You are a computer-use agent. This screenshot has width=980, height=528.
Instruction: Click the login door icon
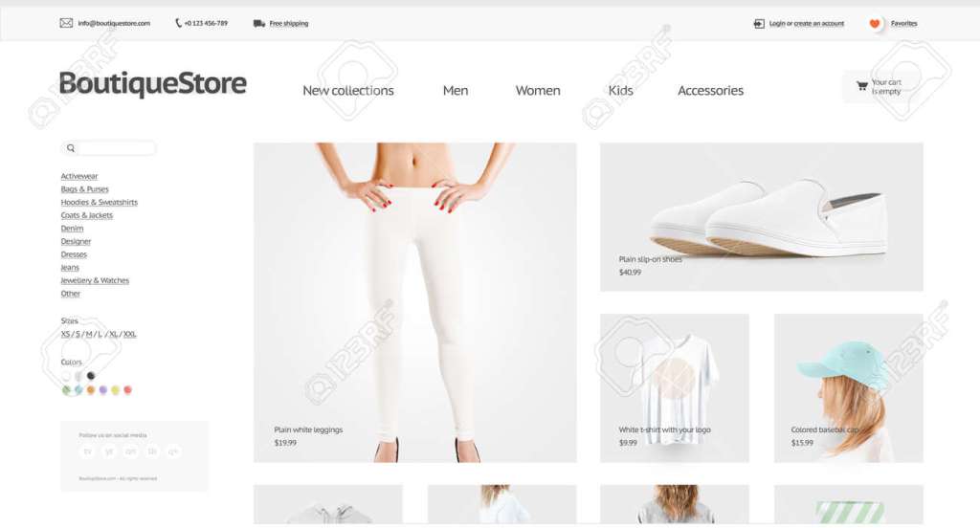759,24
